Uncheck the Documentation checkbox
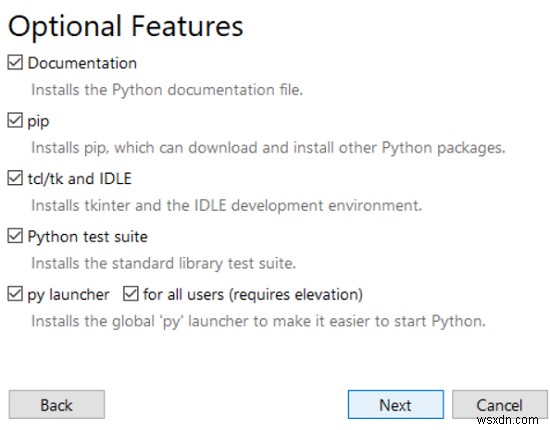The height and width of the screenshot is (430, 550). (x=15, y=62)
